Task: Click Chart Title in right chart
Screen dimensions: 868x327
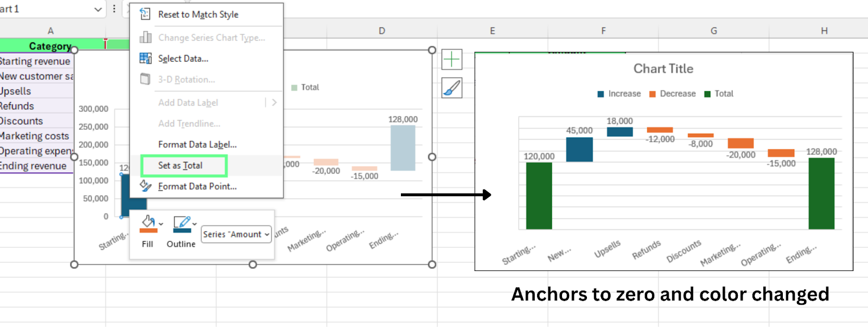Action: pyautogui.click(x=663, y=68)
